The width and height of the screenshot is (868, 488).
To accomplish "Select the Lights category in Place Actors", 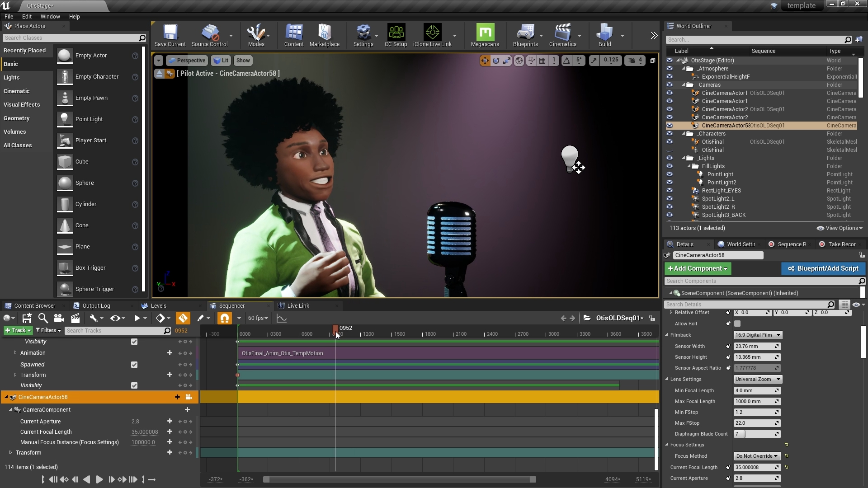I will (11, 77).
